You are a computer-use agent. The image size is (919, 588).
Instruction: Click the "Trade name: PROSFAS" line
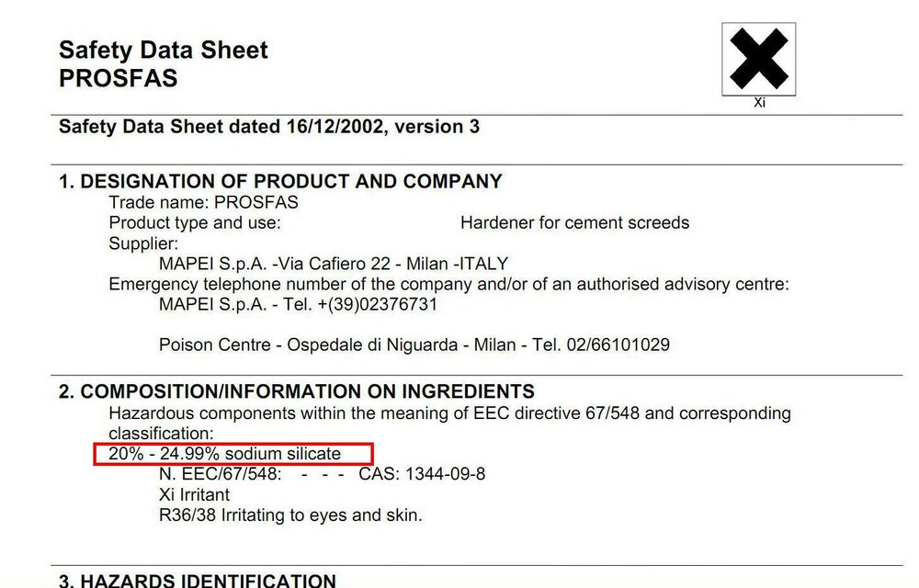pos(203,202)
